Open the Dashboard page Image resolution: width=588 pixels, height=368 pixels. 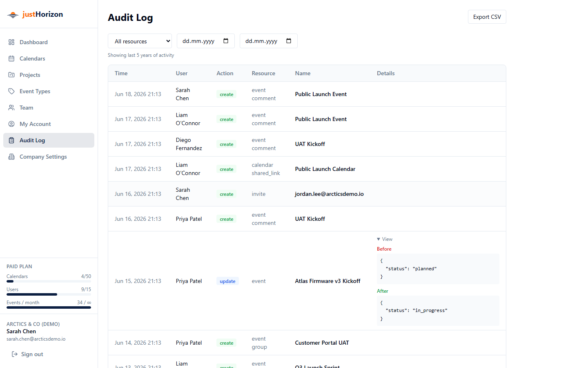click(x=49, y=42)
